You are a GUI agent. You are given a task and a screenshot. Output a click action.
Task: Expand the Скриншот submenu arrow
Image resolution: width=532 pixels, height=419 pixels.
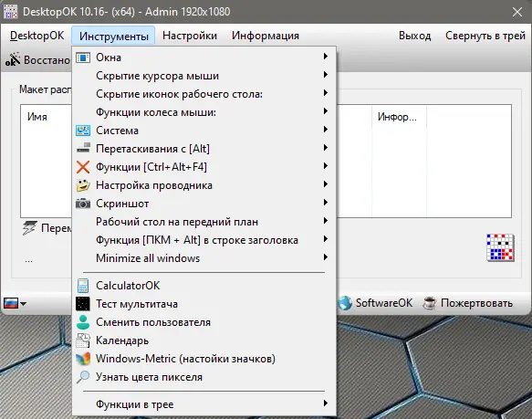click(326, 203)
